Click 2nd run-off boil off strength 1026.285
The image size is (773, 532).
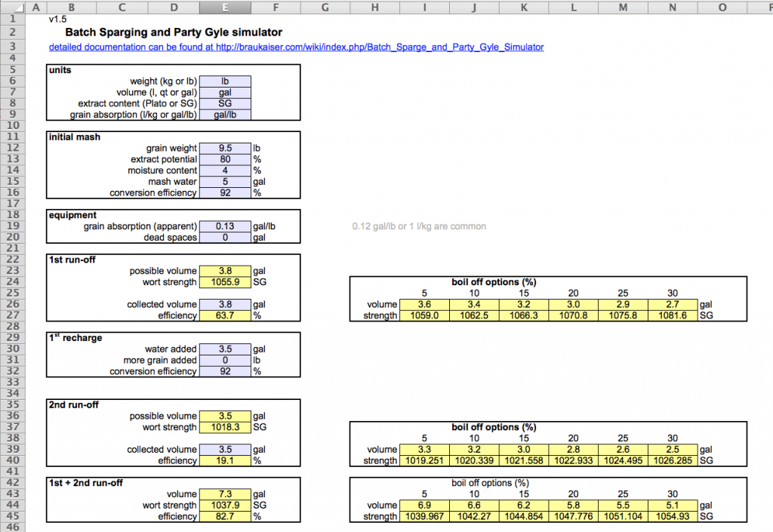pos(673,460)
